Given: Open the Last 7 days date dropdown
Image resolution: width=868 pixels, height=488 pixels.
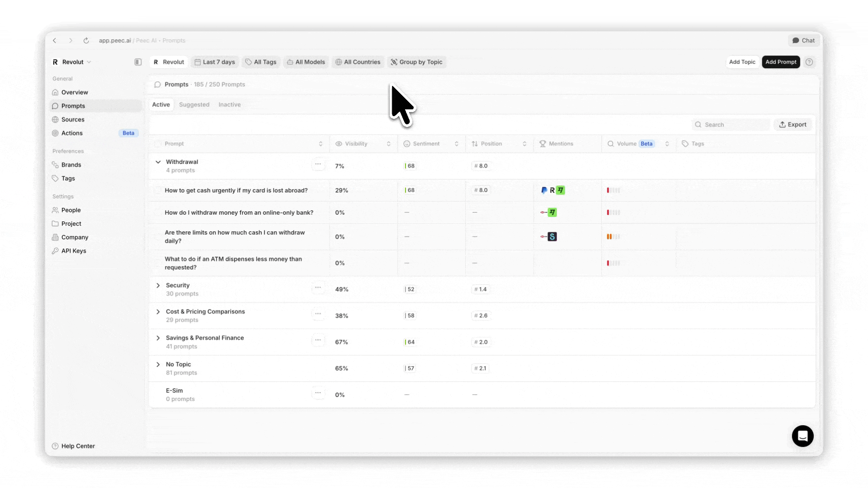Looking at the screenshot, I should click(x=215, y=62).
